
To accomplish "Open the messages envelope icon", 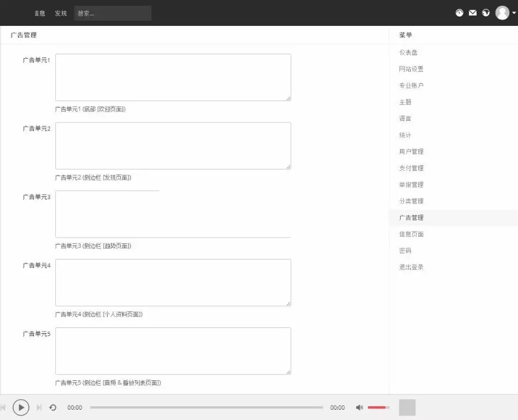I will 473,13.
